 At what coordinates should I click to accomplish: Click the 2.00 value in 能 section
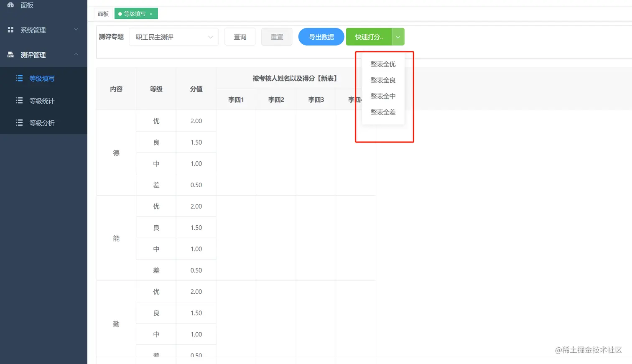point(196,206)
